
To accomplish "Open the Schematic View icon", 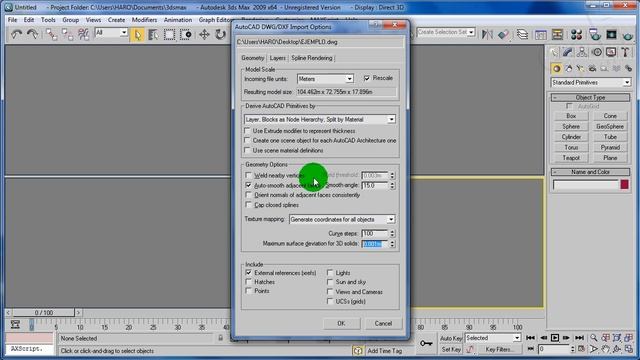I will point(557,35).
